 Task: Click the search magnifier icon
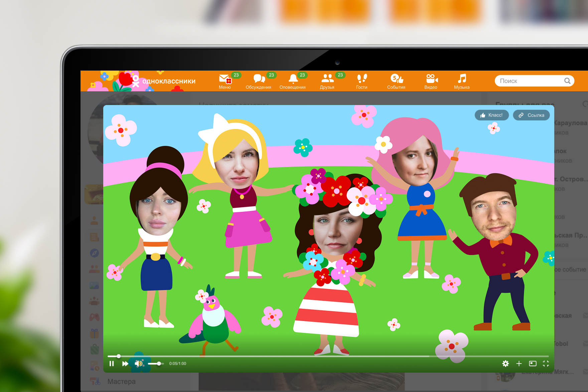pos(567,81)
